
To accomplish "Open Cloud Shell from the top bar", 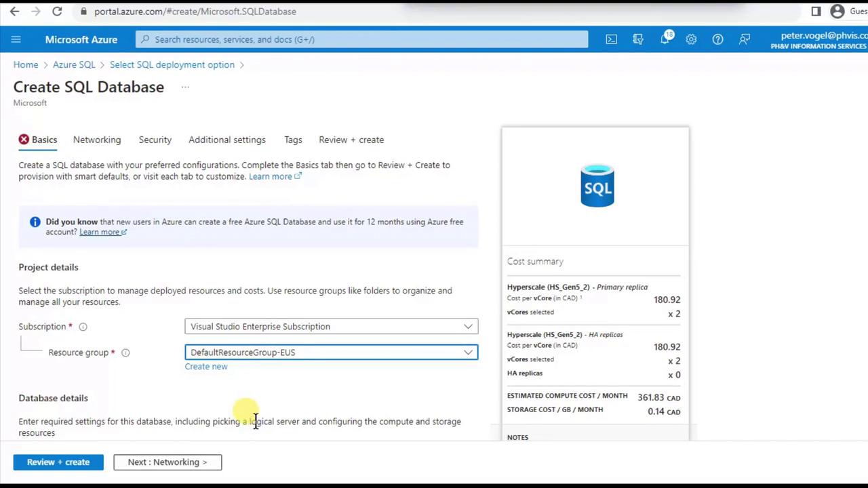I will 612,39.
